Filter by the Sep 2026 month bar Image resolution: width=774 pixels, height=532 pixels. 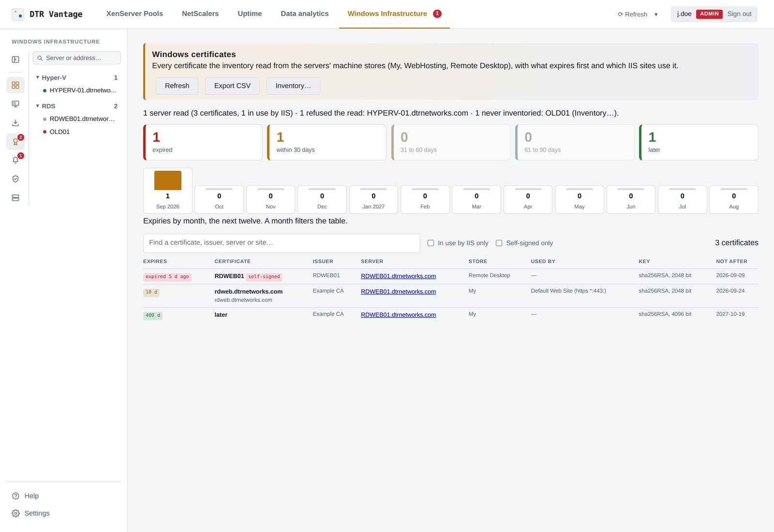(x=168, y=191)
